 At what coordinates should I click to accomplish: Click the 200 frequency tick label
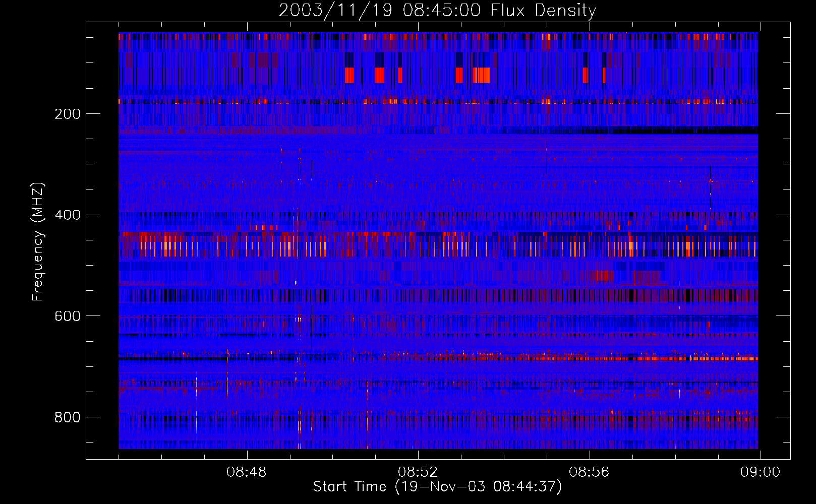[68, 114]
